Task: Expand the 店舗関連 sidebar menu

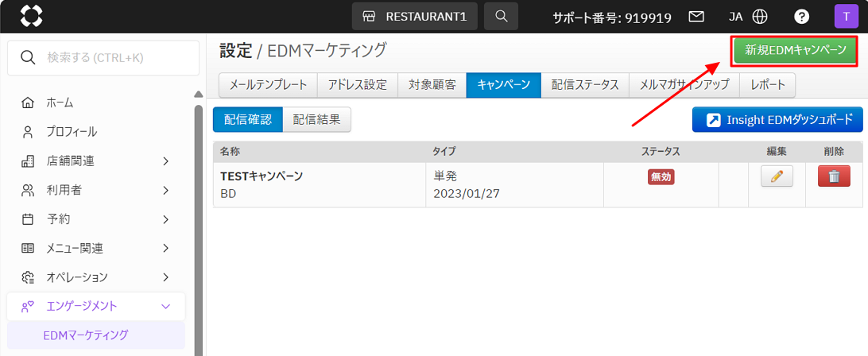Action: click(x=95, y=161)
